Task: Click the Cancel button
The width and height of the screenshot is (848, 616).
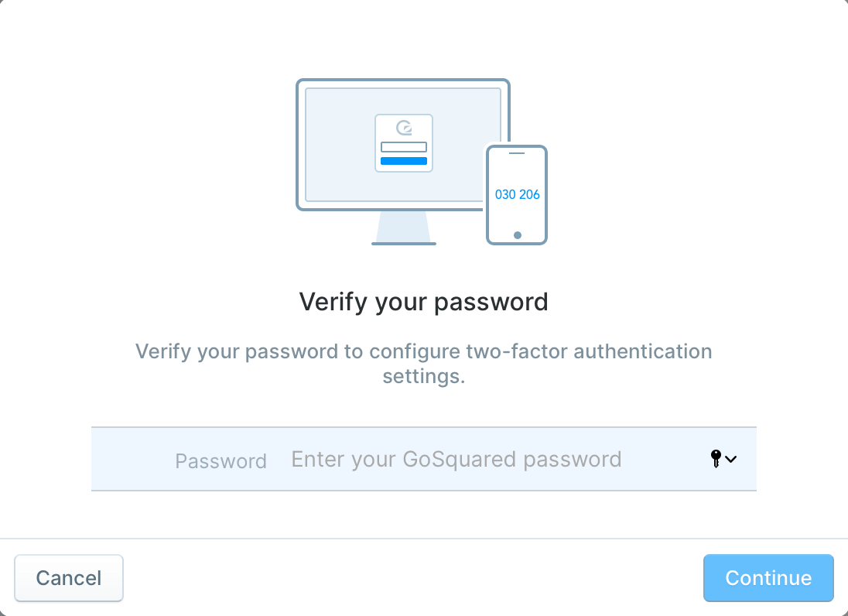Action: pyautogui.click(x=69, y=577)
